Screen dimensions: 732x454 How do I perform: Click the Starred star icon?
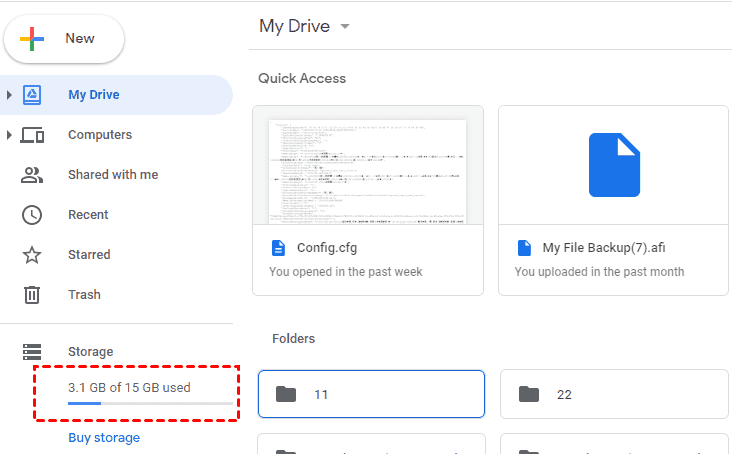(32, 255)
